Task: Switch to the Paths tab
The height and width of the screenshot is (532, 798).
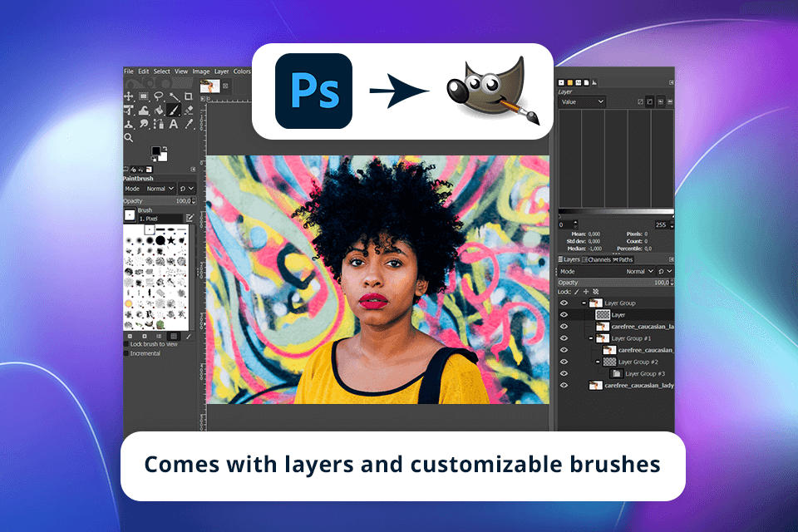Action: 623,259
